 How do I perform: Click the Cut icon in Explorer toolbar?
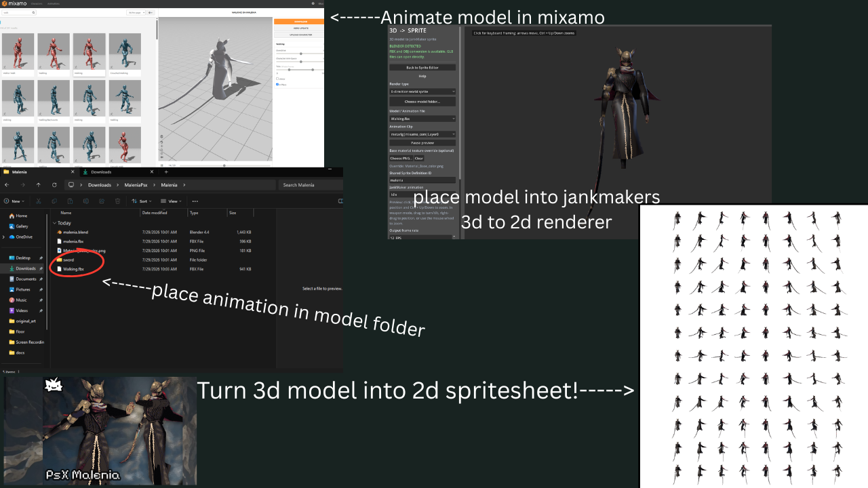[x=38, y=201]
